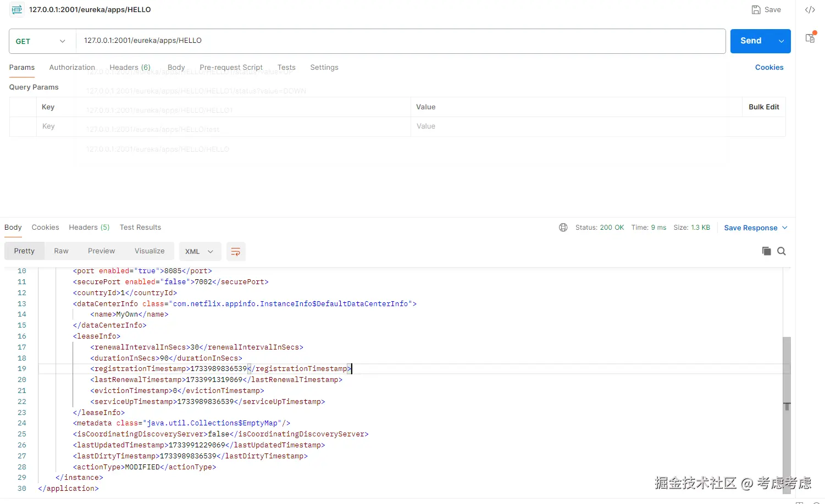
Task: Click the durationInSecs line 18
Action: point(166,358)
